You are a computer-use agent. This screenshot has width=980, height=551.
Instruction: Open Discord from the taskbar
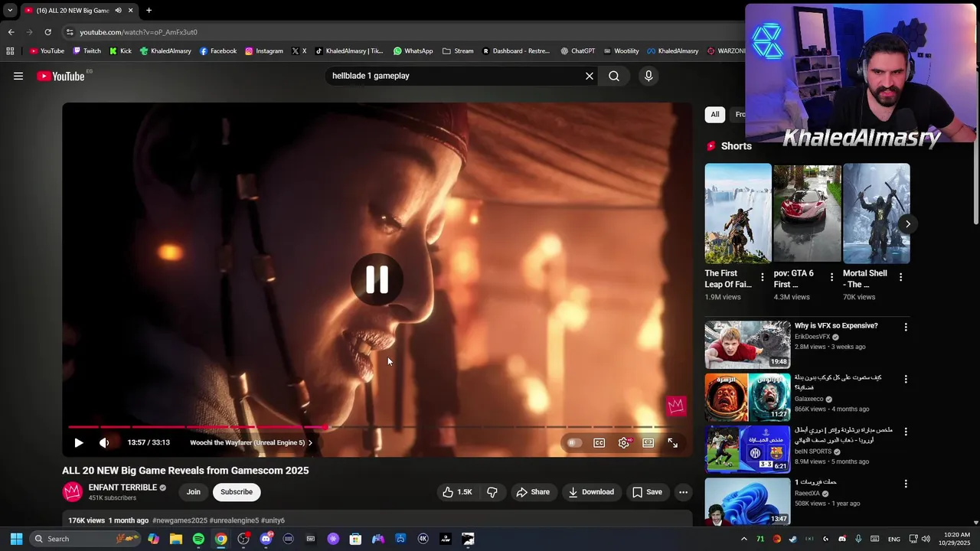(x=266, y=539)
